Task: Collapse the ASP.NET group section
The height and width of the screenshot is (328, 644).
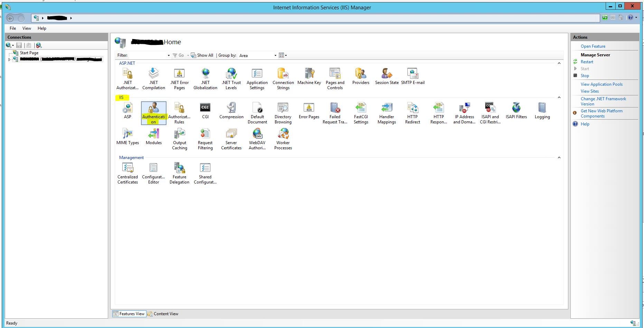Action: point(559,63)
